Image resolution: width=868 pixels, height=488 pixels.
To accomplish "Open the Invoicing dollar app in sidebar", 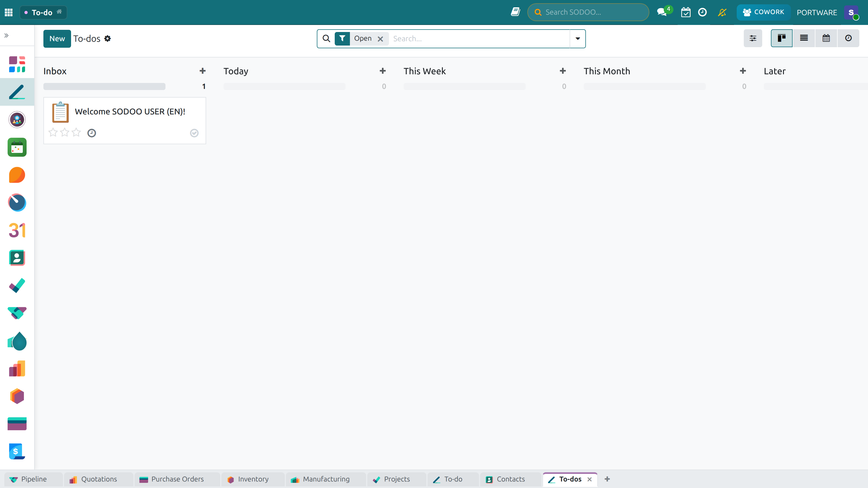I will coord(17,451).
